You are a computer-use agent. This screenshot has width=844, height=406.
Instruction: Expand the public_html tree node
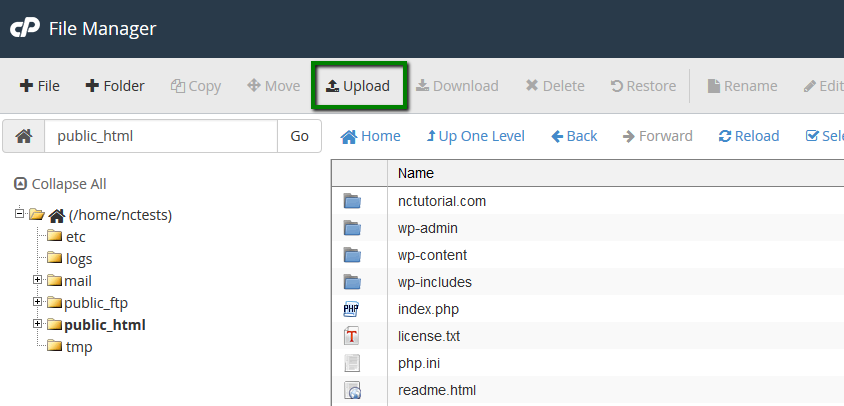click(x=38, y=324)
